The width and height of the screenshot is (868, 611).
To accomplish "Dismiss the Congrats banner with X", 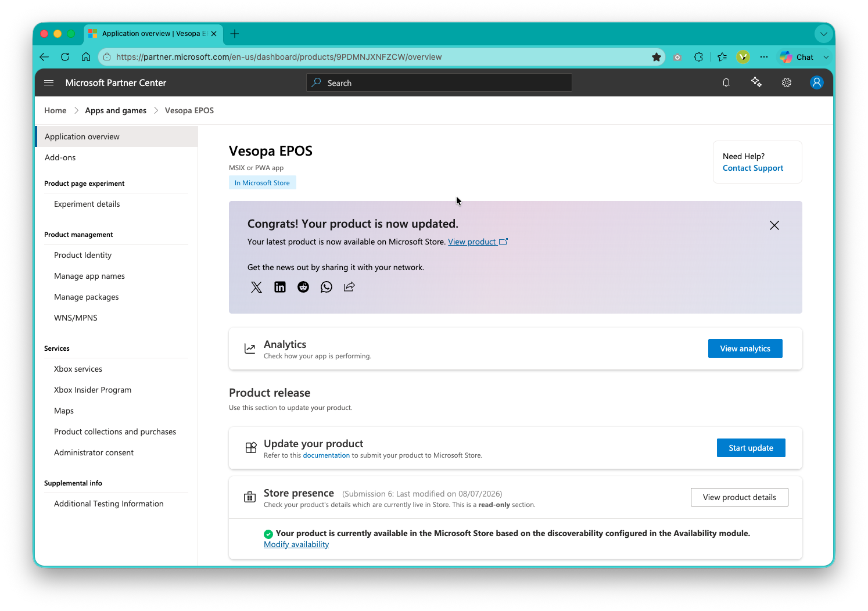I will pyautogui.click(x=774, y=225).
